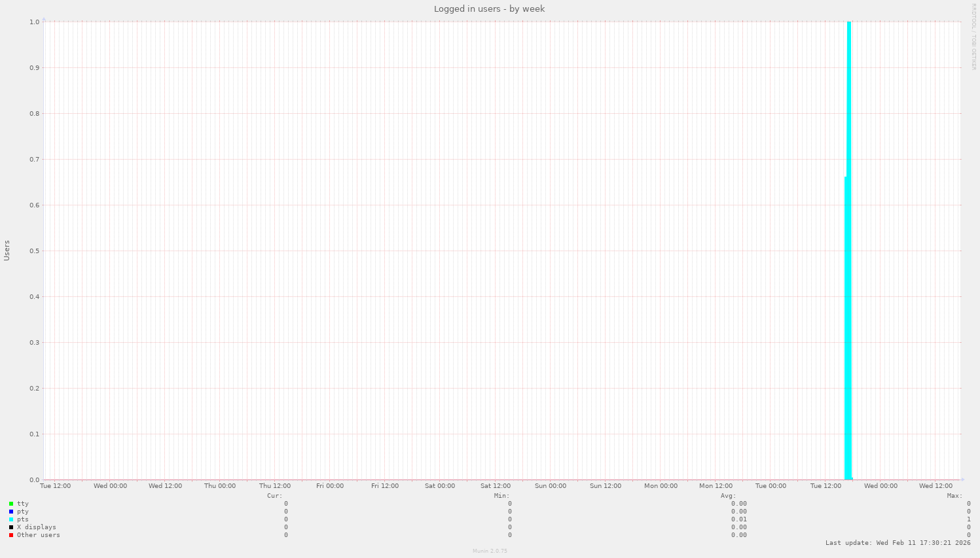Click the 'Last update' timestamp text
Viewport: 980px width, 558px height.
[x=898, y=543]
